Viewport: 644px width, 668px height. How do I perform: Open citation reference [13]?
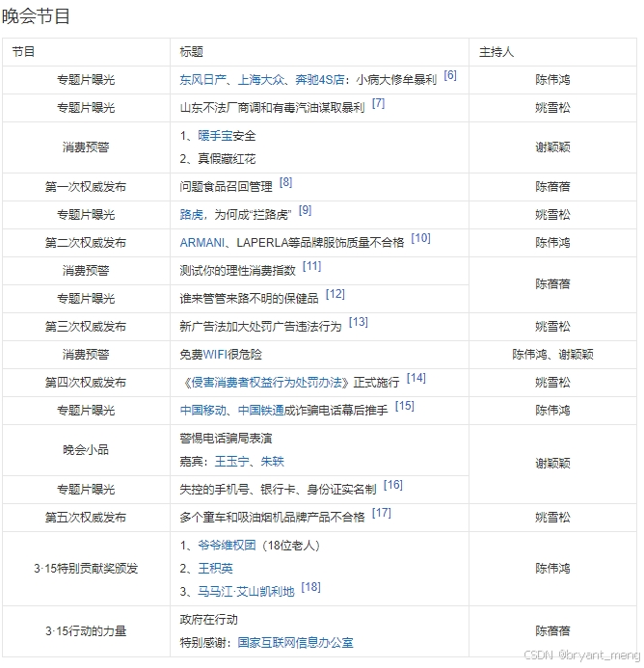pyautogui.click(x=358, y=322)
